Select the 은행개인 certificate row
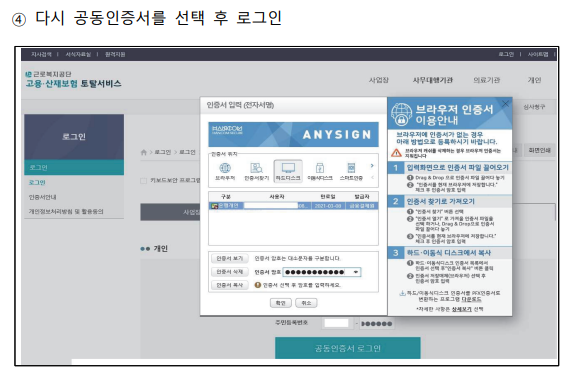 pyautogui.click(x=293, y=206)
